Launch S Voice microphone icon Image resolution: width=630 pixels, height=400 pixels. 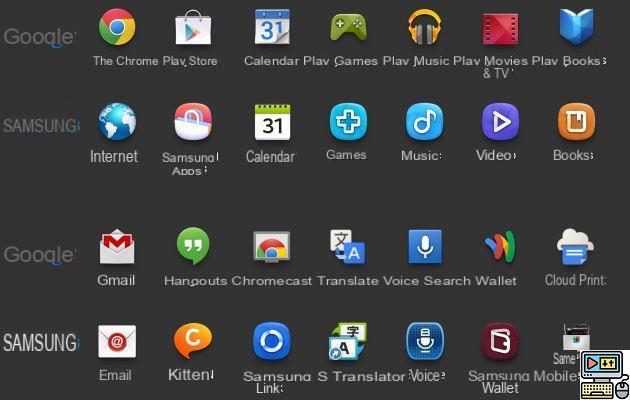425,341
